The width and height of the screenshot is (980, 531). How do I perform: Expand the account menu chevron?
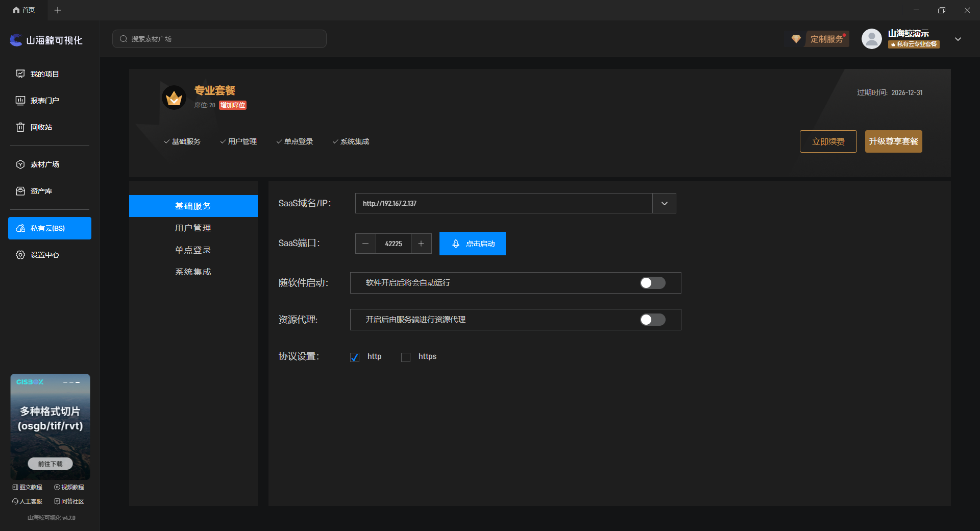[x=958, y=39]
